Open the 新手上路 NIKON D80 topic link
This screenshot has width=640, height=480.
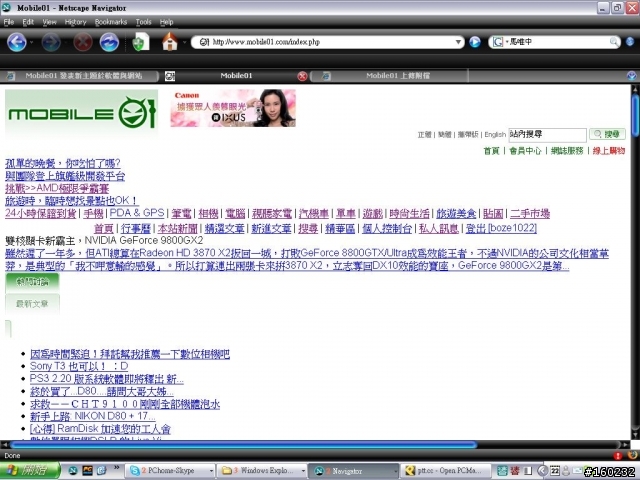click(x=92, y=416)
